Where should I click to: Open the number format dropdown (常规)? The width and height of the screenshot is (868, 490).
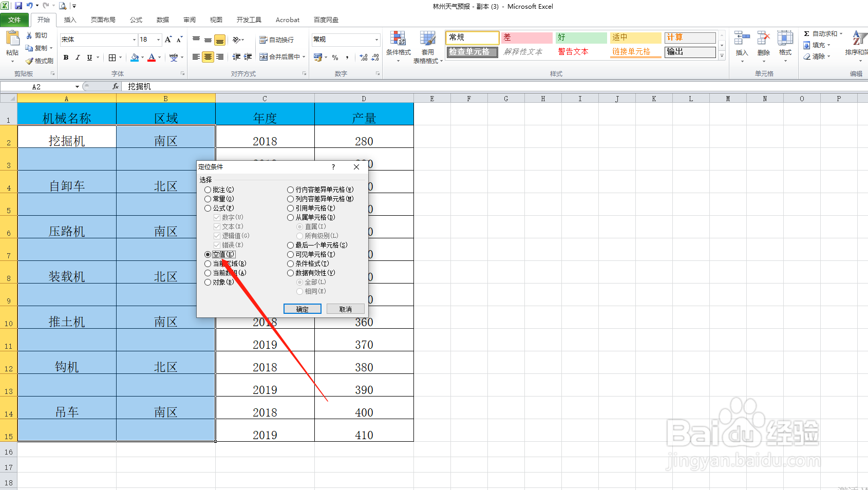pos(376,40)
